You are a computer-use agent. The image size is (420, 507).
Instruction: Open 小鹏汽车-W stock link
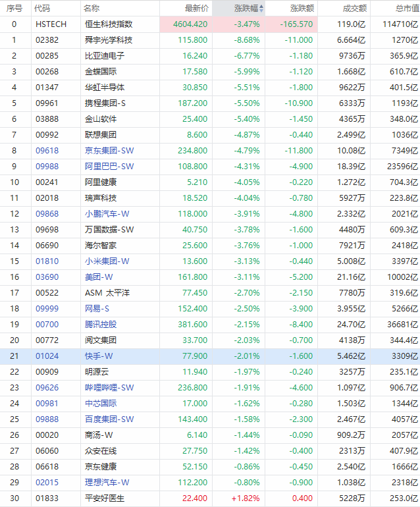pos(107,214)
